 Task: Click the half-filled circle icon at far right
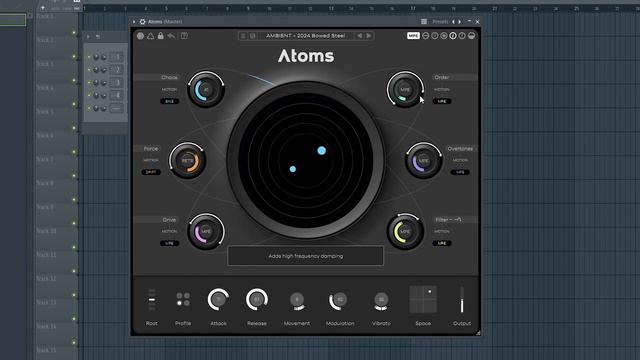[x=471, y=36]
